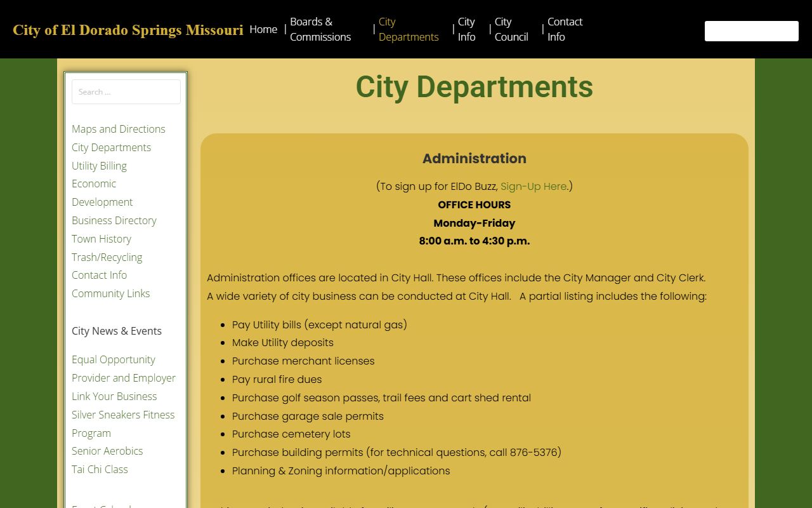The width and height of the screenshot is (812, 508).
Task: Go to Utility Billing
Action: [x=99, y=166]
